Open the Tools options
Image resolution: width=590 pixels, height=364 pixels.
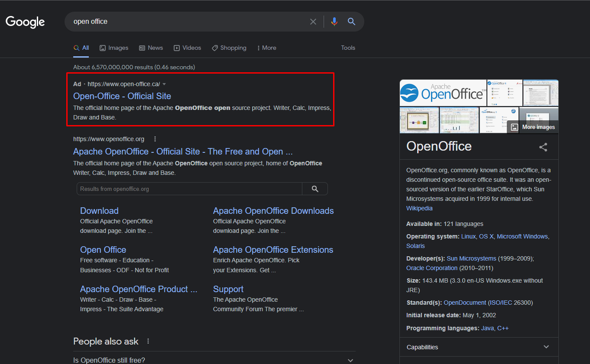point(348,48)
